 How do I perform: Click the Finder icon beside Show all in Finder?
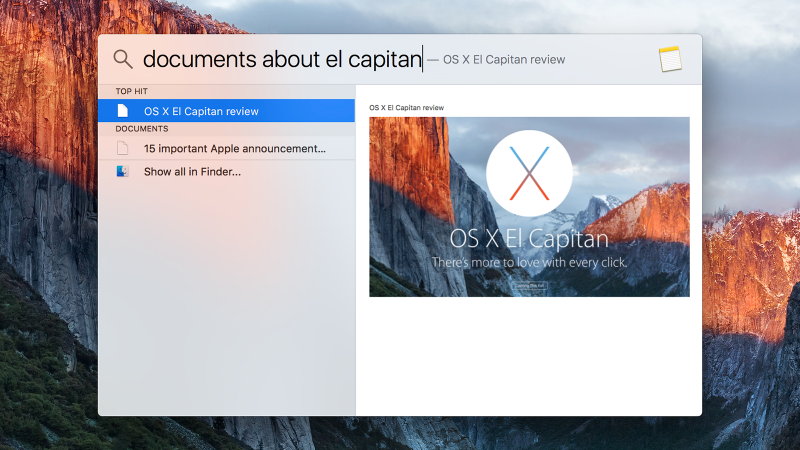pos(122,171)
